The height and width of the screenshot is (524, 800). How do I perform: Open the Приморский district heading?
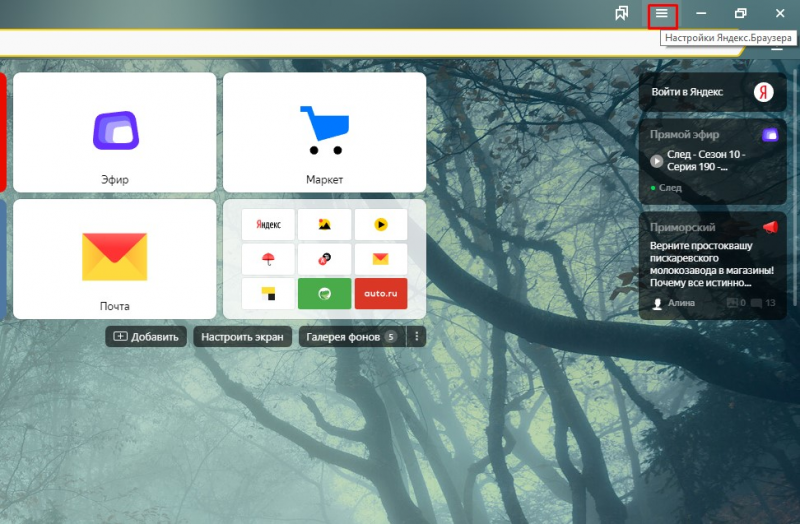point(682,227)
